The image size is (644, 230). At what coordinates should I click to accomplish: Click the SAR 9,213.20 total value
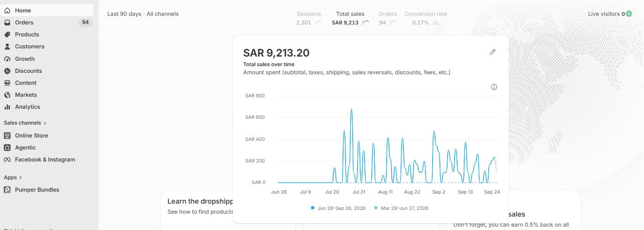point(276,53)
